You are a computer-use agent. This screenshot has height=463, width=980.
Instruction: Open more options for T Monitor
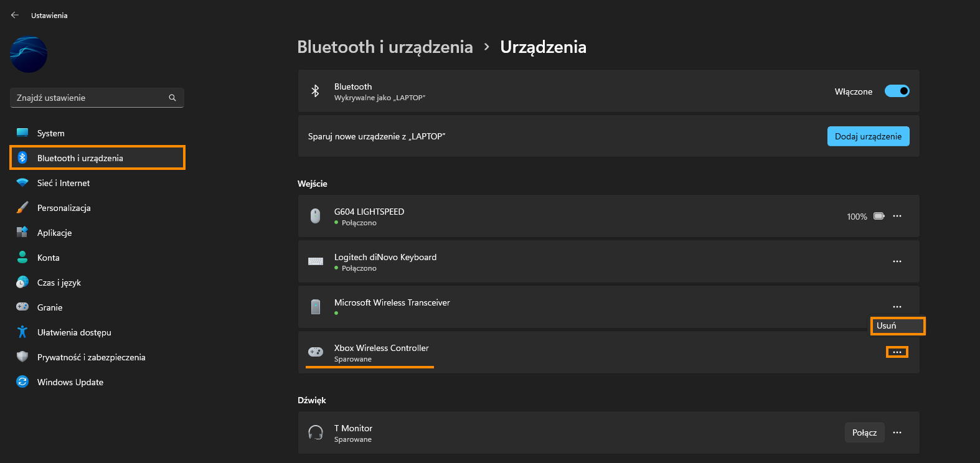(x=897, y=433)
